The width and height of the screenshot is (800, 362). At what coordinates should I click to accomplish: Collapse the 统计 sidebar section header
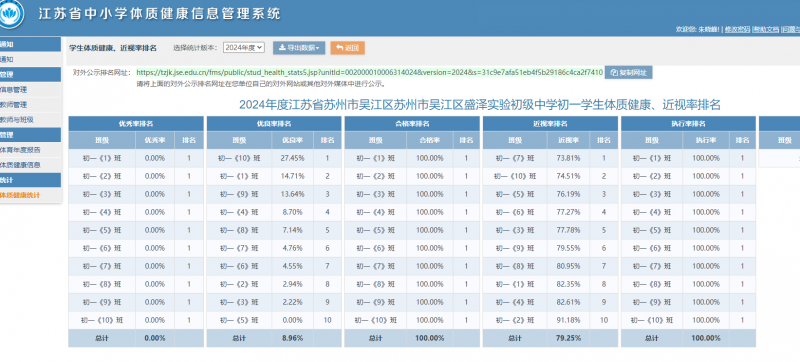[31, 180]
